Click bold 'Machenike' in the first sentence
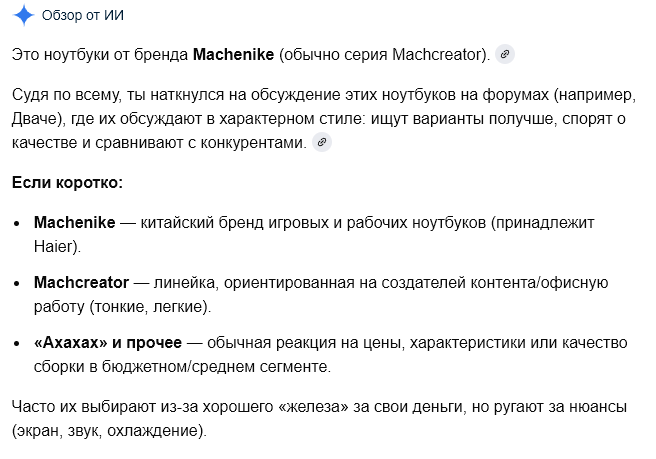The width and height of the screenshot is (656, 459). (233, 54)
